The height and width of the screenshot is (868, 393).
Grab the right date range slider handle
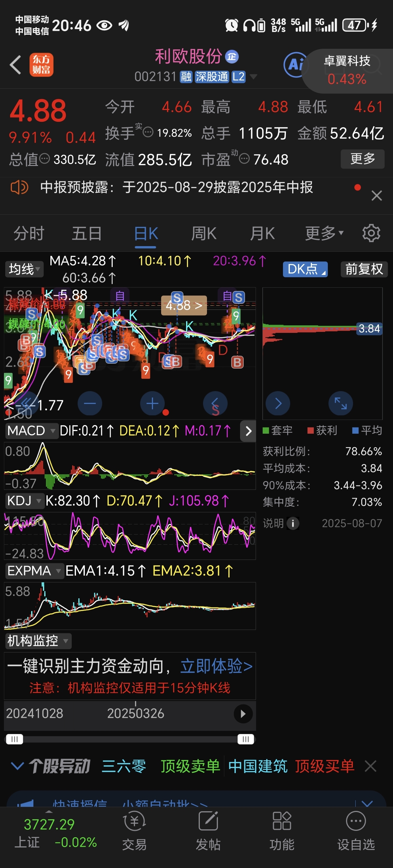coord(246,739)
